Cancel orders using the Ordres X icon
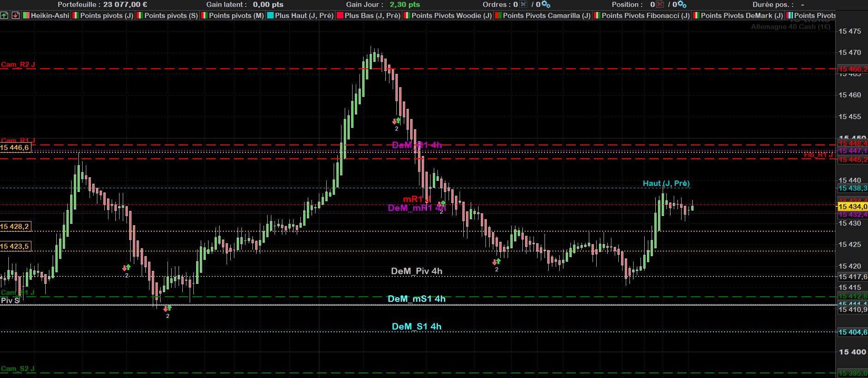 click(x=523, y=5)
